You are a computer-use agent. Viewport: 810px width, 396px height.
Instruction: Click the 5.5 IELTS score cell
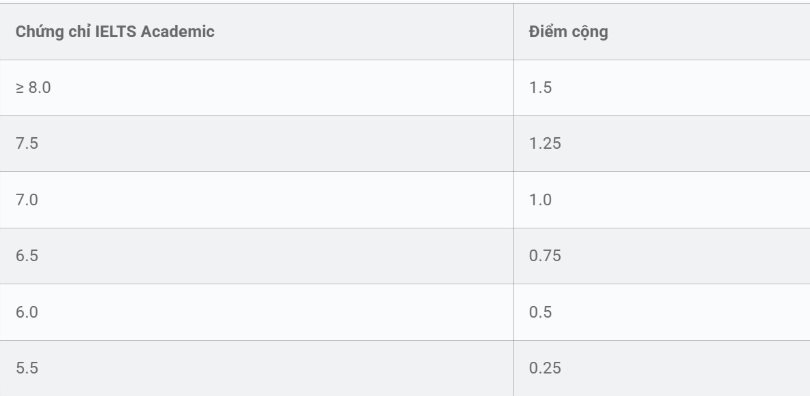click(256, 369)
